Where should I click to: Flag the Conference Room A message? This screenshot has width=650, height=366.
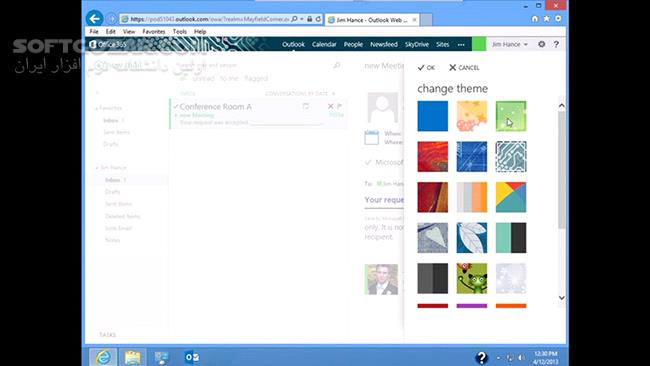(340, 106)
